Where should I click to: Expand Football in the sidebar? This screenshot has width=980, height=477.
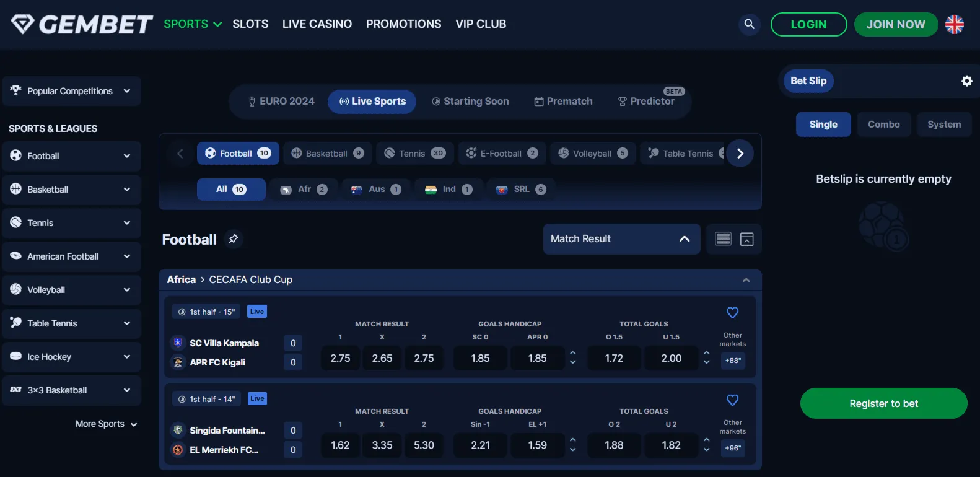[x=72, y=156]
